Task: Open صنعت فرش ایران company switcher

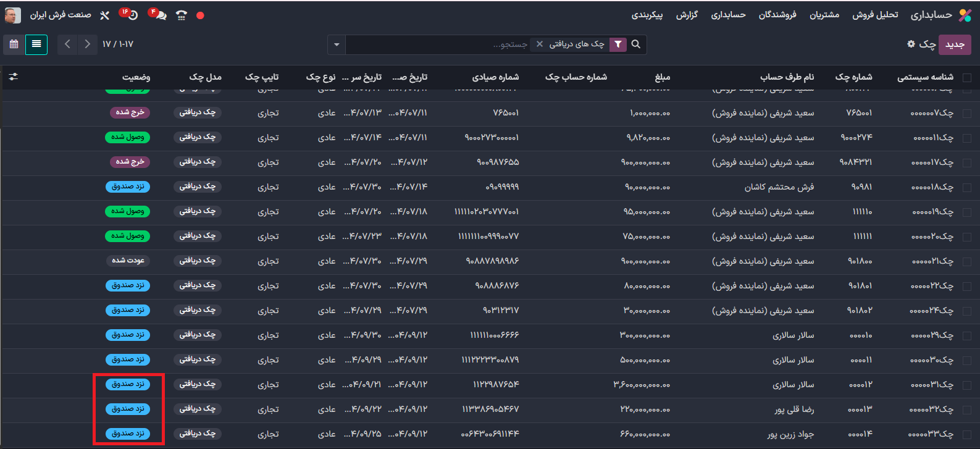Action: click(61, 15)
